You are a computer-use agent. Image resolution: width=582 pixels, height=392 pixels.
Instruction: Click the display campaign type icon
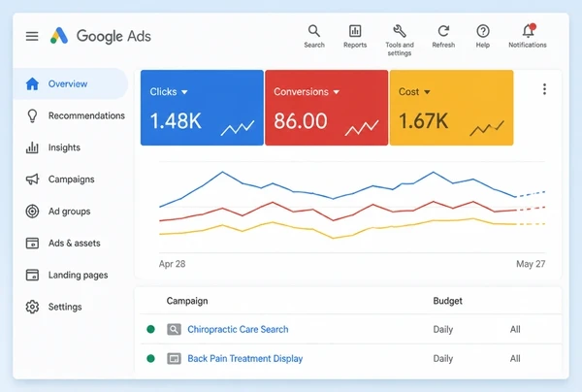[x=174, y=359]
